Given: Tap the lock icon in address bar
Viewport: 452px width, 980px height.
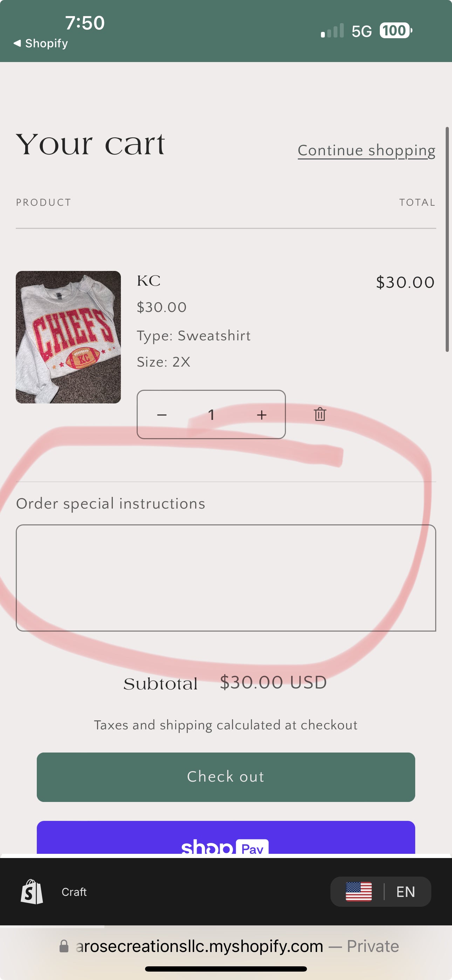Looking at the screenshot, I should 64,946.
